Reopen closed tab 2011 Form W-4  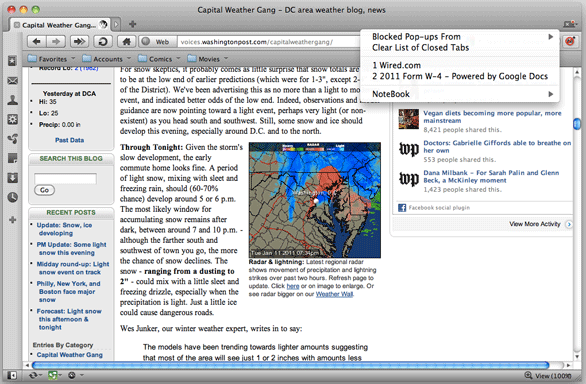click(x=460, y=76)
